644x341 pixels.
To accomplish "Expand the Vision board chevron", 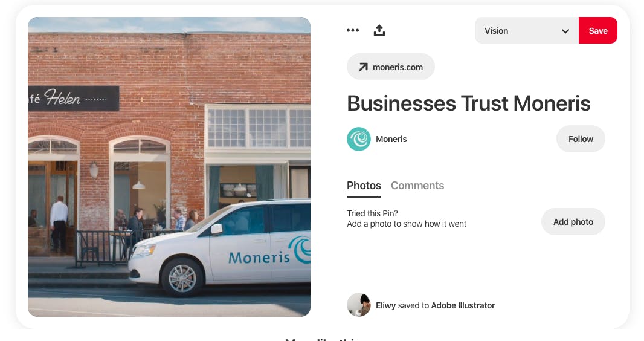I will coord(565,31).
